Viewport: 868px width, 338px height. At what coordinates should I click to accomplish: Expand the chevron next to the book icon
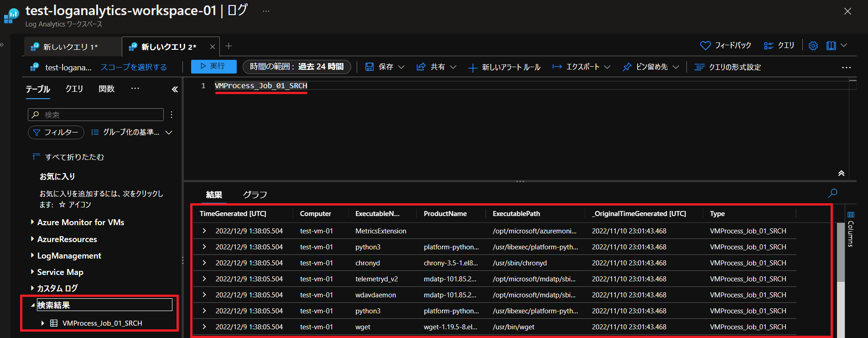(844, 45)
